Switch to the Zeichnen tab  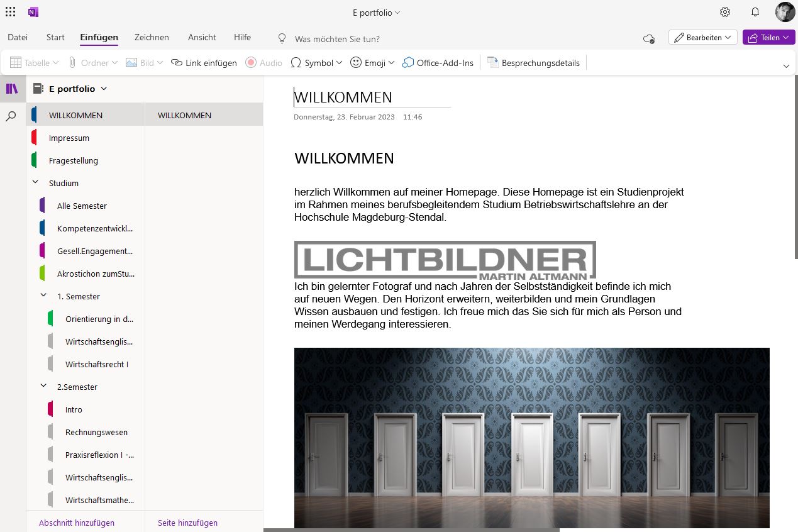(x=152, y=37)
